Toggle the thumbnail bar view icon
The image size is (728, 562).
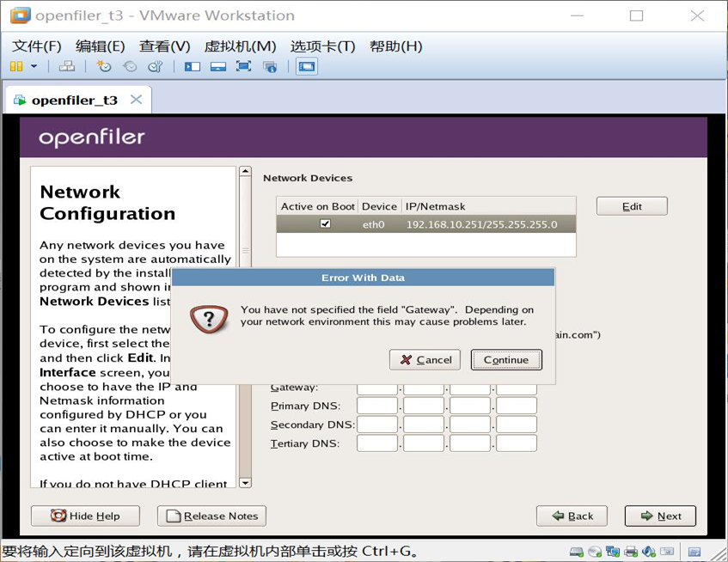(218, 66)
